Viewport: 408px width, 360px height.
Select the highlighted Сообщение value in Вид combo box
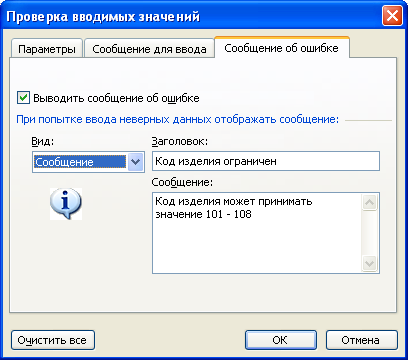pos(80,162)
